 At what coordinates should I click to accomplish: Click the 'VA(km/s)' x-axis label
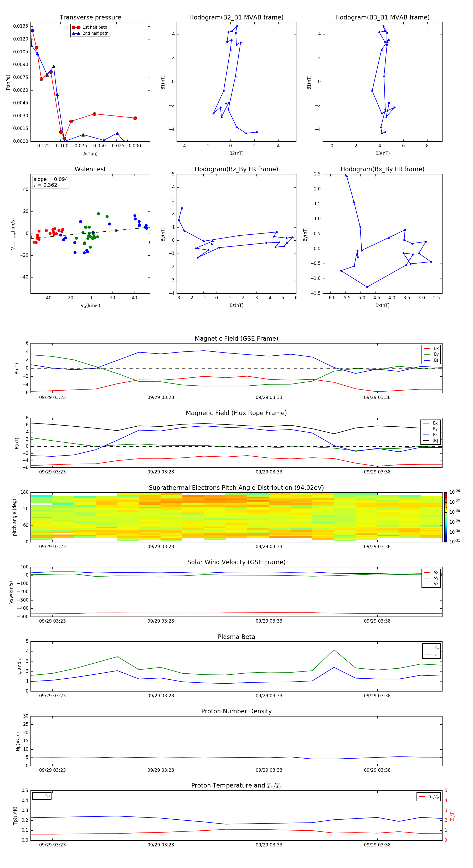coord(90,306)
